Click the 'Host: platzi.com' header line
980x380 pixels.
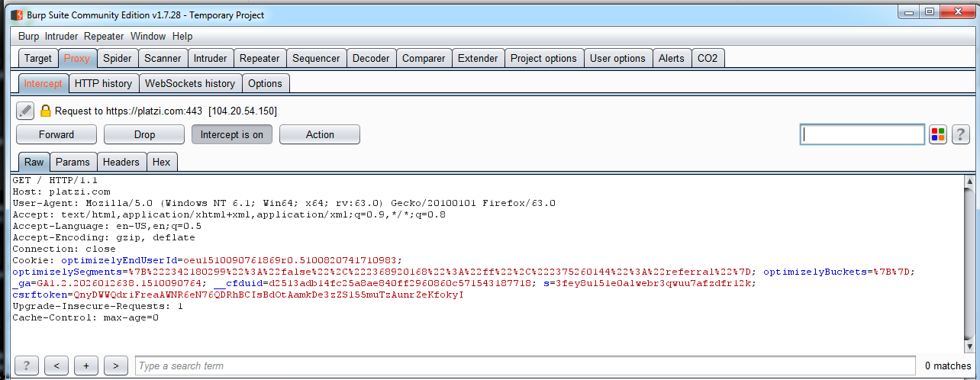[61, 192]
